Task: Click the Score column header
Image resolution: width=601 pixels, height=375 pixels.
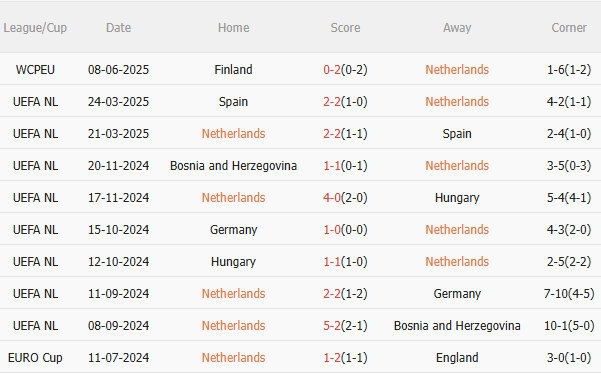Action: pos(345,28)
